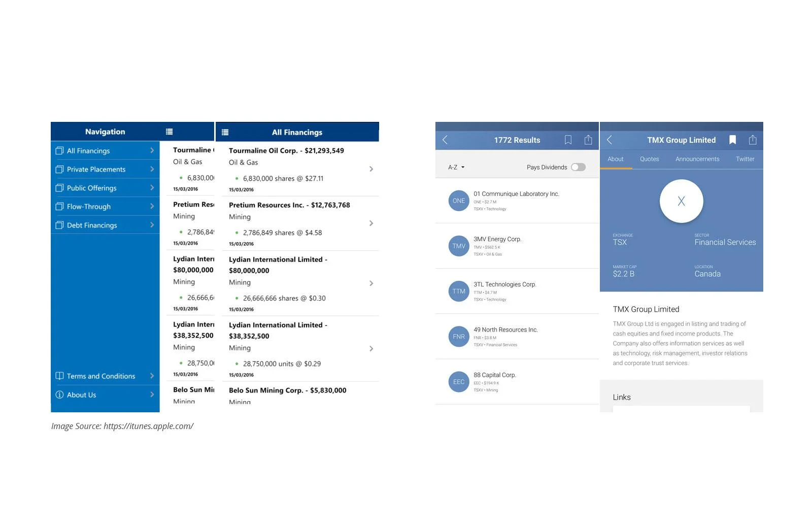Open All Financings in navigation menu
812x524 pixels.
pyautogui.click(x=105, y=151)
